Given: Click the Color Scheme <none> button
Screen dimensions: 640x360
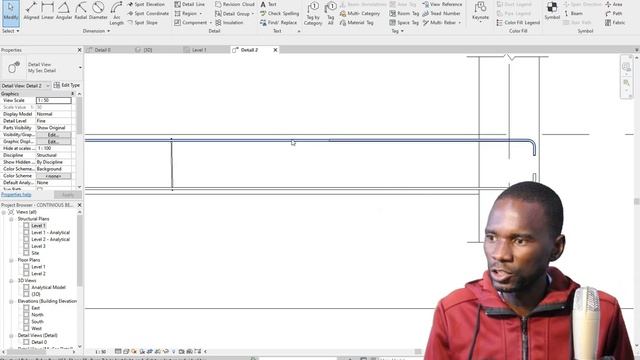Looking at the screenshot, I should coord(53,176).
